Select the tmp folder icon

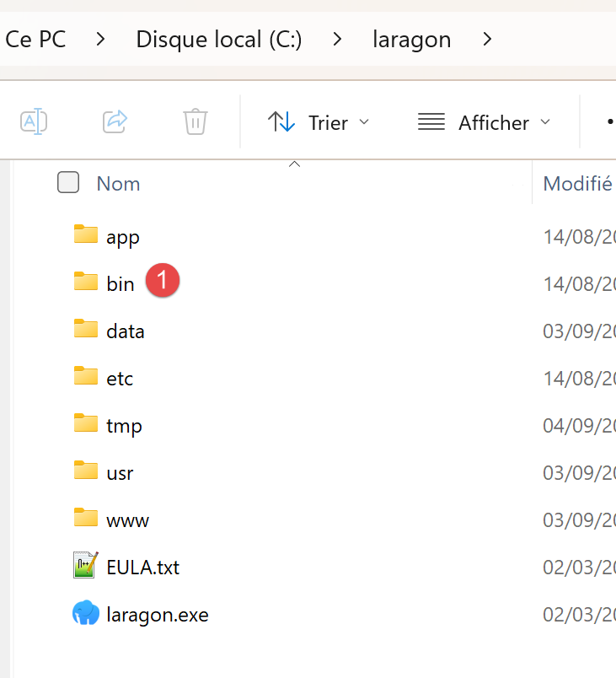[x=85, y=422]
